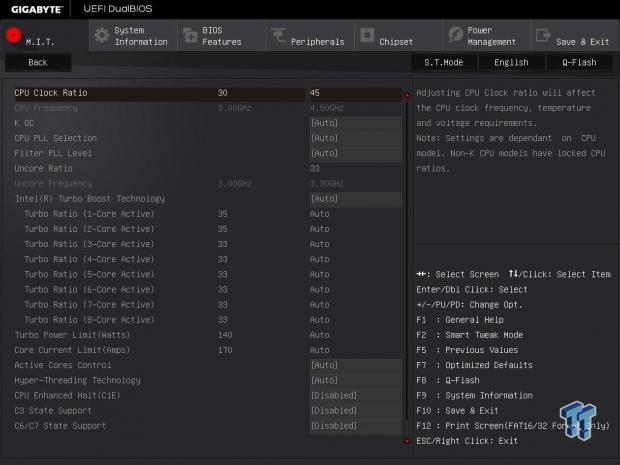Select the CPU Clock Ratio value field

(355, 93)
